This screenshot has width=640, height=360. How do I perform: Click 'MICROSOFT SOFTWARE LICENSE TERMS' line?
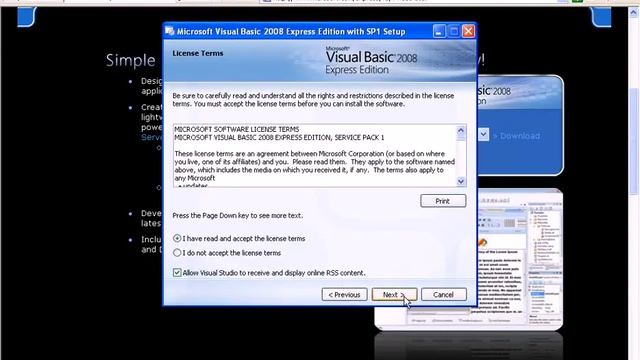[237, 129]
